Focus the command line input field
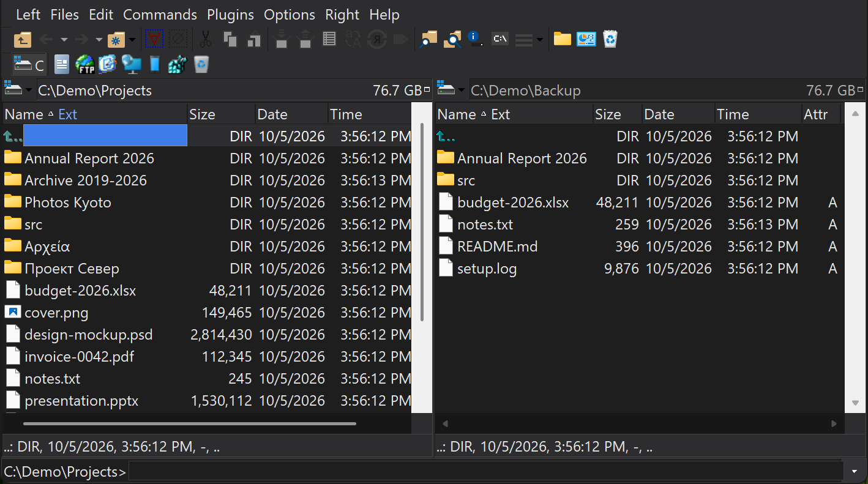This screenshot has width=868, height=484. (x=487, y=471)
